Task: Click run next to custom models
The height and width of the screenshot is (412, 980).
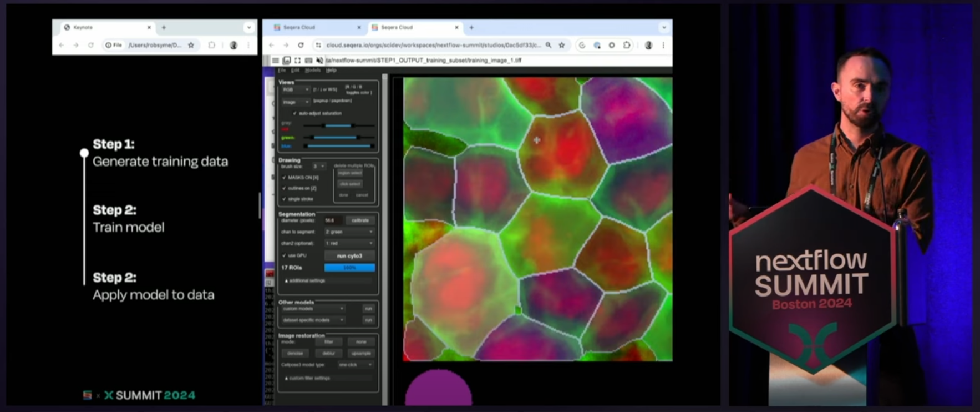Action: point(368,309)
